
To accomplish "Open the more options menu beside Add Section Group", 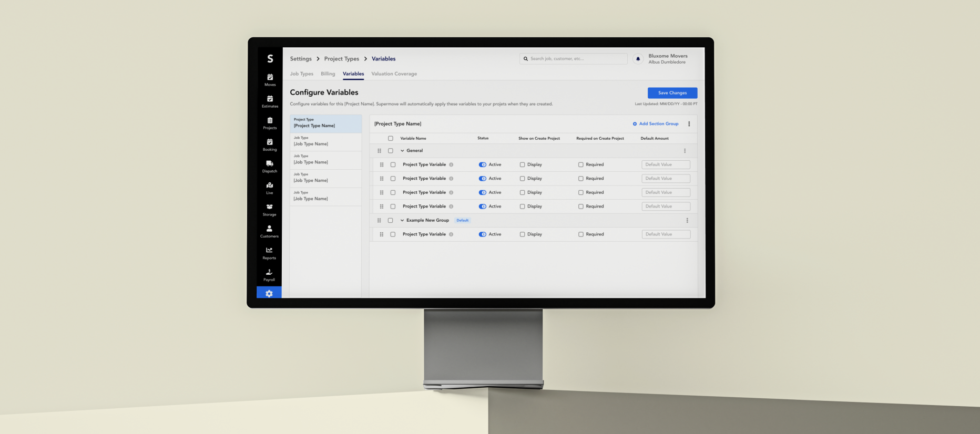I will click(x=689, y=124).
